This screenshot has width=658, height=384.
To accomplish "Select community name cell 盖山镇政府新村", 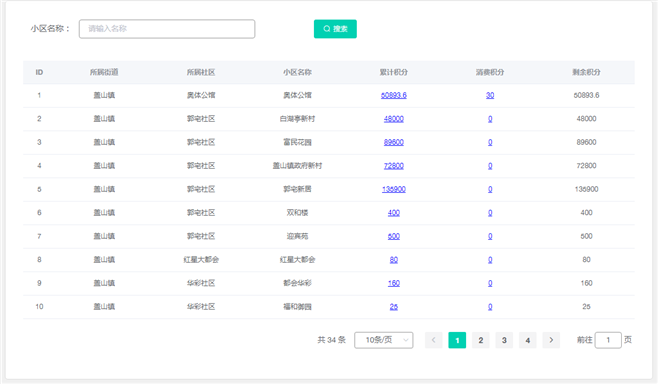I will (297, 166).
